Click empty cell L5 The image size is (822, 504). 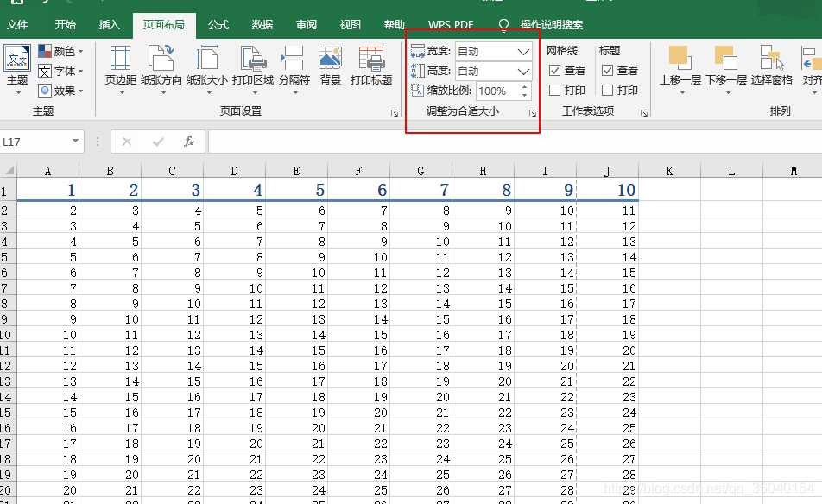(x=732, y=257)
